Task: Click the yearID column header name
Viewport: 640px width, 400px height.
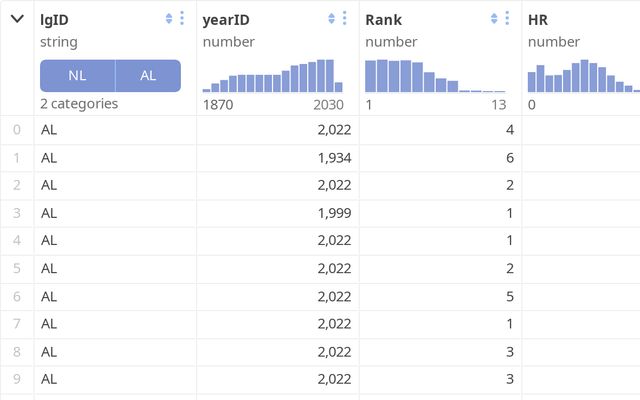Action: click(226, 20)
